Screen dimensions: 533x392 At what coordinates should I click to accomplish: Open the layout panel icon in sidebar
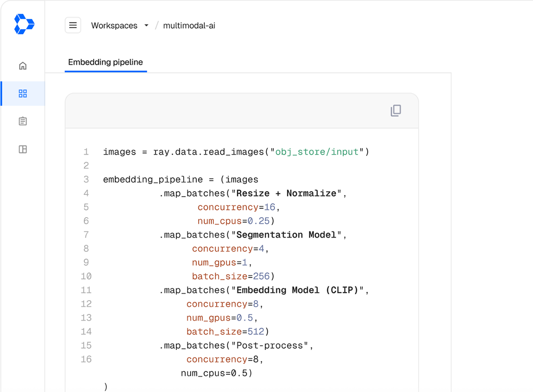[x=23, y=149]
